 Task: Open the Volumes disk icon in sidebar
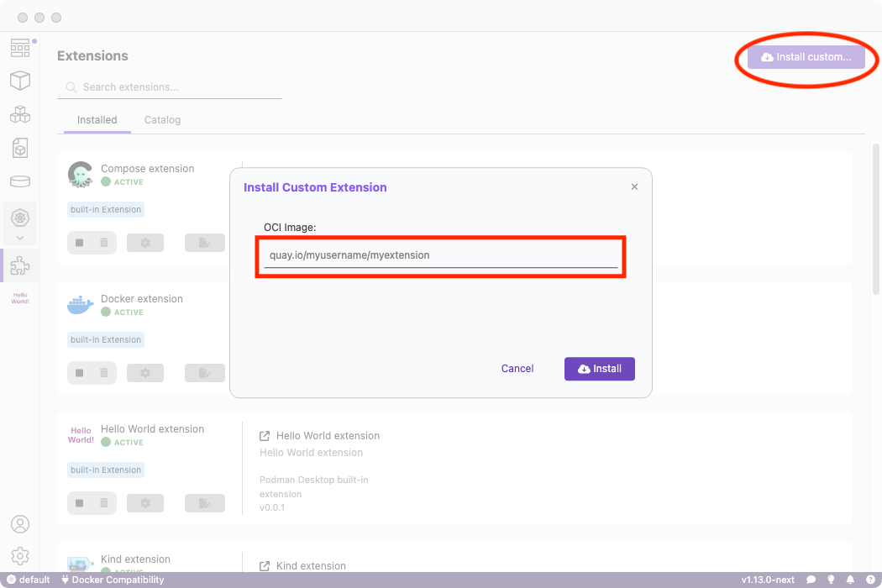[x=20, y=181]
